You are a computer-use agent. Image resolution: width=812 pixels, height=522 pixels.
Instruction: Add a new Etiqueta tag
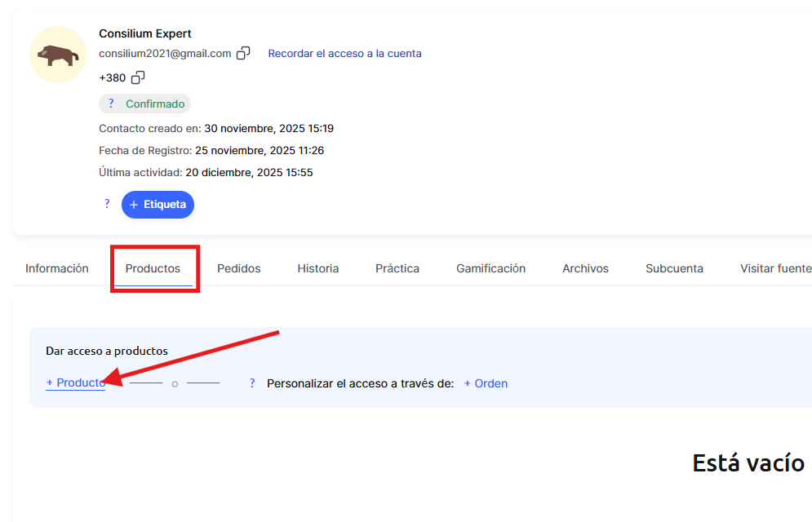(158, 205)
